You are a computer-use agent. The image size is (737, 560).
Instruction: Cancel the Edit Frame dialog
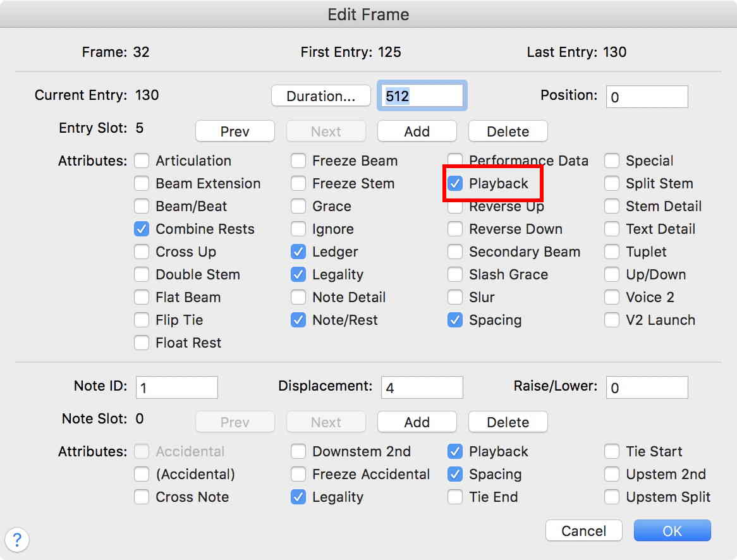click(x=583, y=531)
